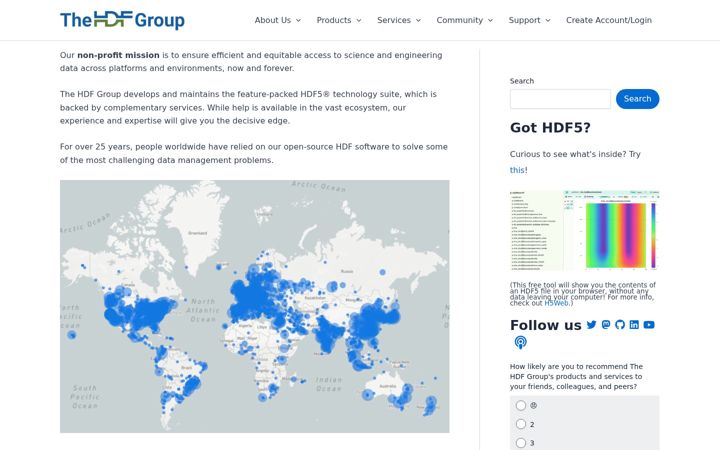Open the Community menu item

tap(460, 20)
